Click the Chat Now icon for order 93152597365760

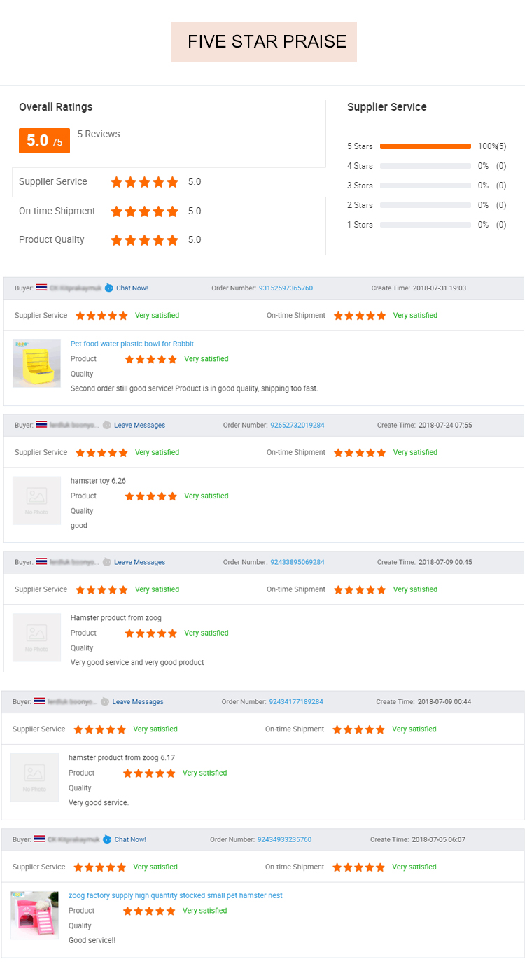(x=108, y=288)
